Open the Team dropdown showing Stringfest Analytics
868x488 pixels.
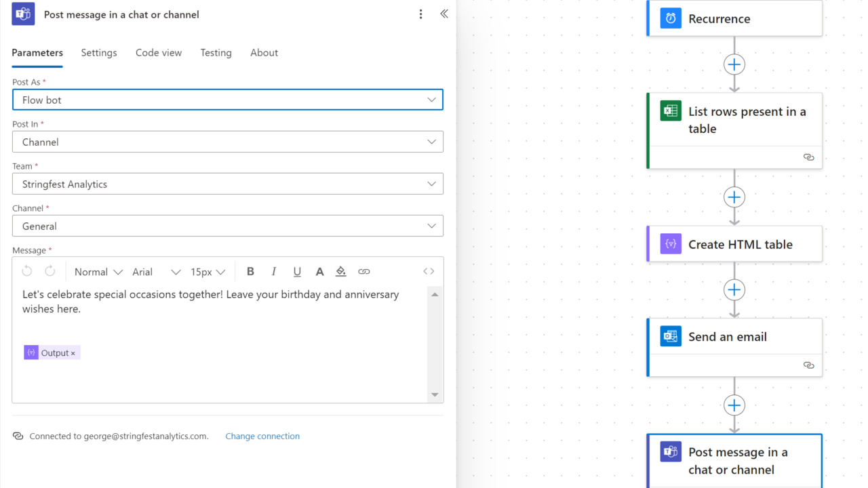tap(228, 184)
